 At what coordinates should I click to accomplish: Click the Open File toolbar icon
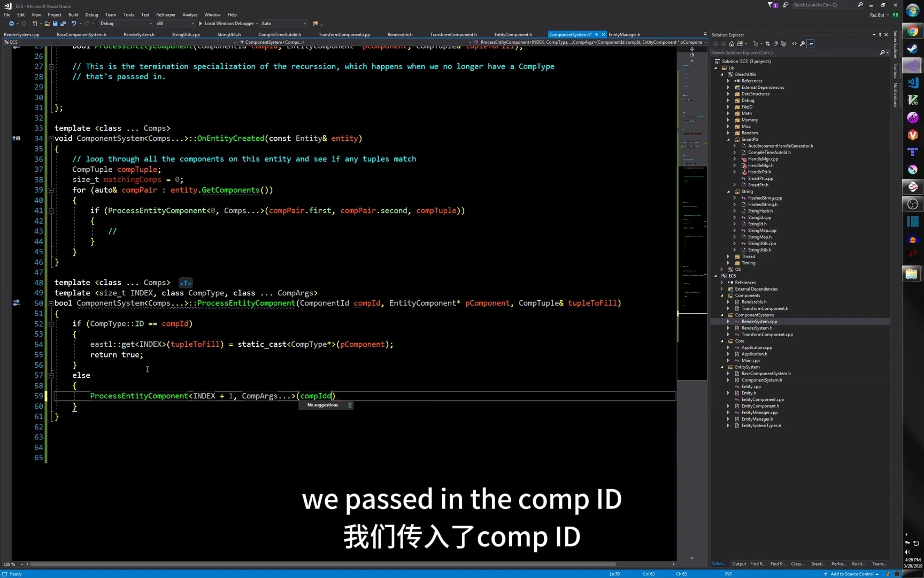pyautogui.click(x=47, y=24)
